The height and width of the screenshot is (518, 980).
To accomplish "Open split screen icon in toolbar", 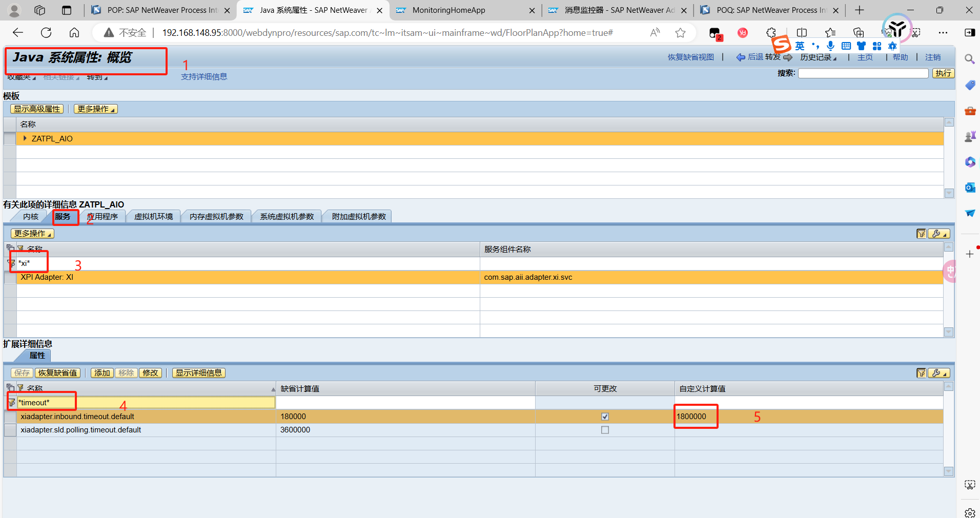I will point(802,33).
